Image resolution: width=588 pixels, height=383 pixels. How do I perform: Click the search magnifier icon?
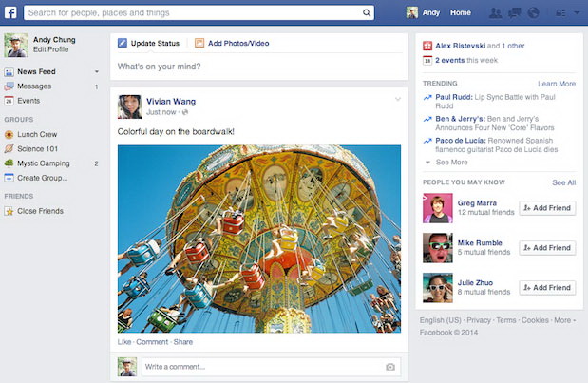(x=368, y=13)
